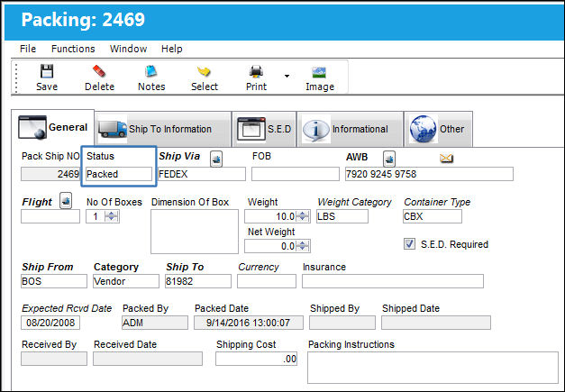This screenshot has height=392, width=565.
Task: Click the empty Insurance field
Action: (393, 281)
